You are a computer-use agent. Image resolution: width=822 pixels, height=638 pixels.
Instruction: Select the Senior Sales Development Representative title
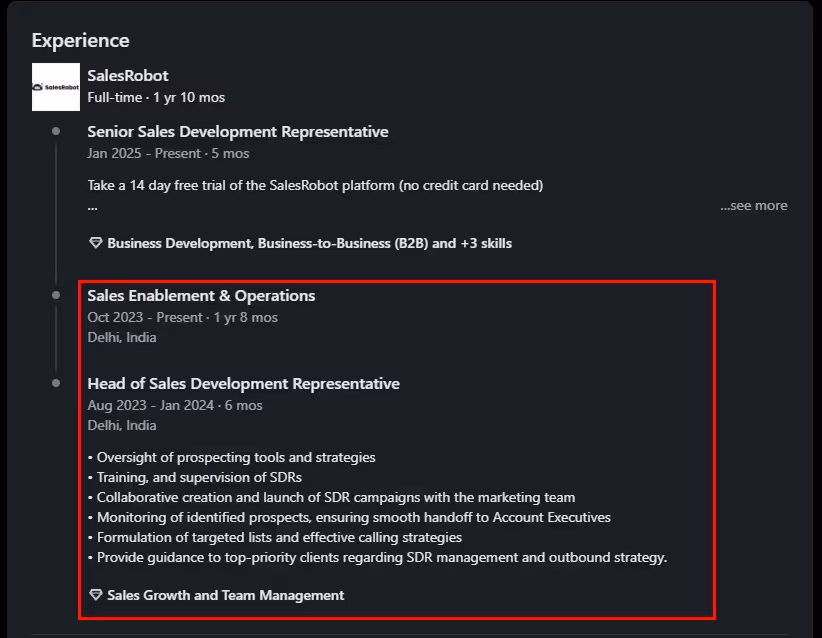point(238,131)
